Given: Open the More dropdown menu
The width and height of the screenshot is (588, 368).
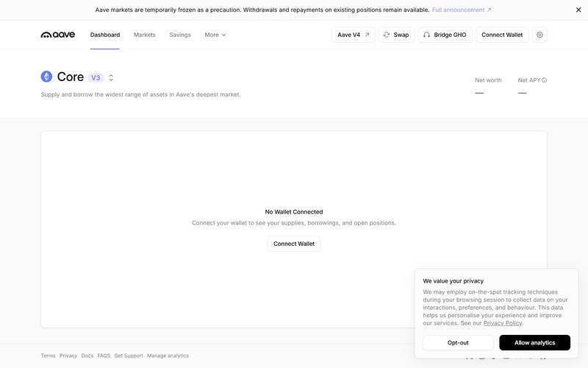Looking at the screenshot, I should point(215,35).
